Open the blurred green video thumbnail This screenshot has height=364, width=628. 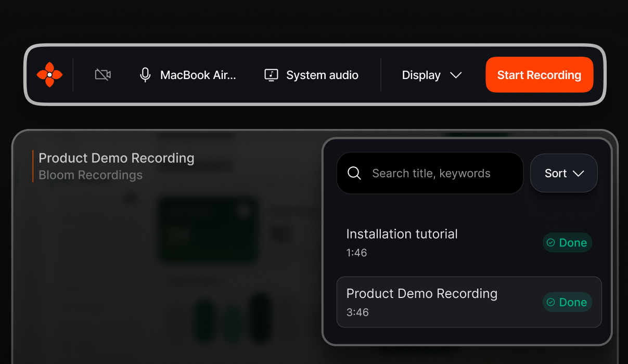(x=208, y=229)
